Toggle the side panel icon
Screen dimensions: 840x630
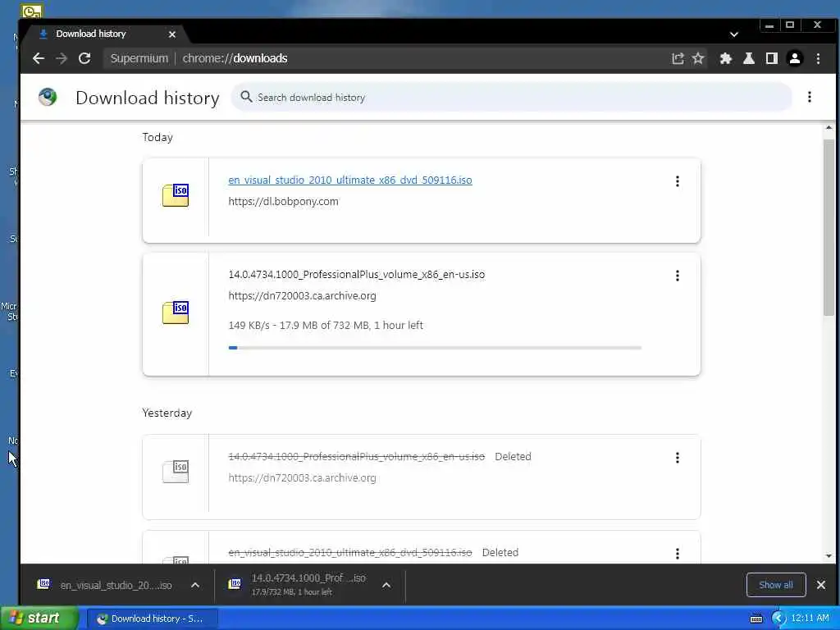(x=771, y=58)
